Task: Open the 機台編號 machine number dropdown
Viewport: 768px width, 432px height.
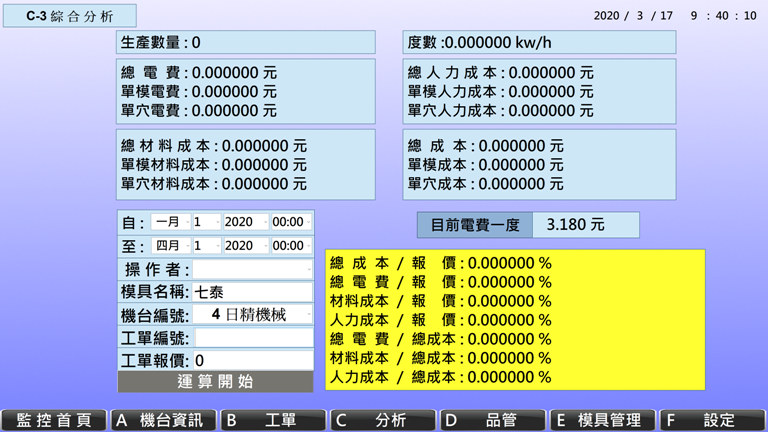Action: (252, 315)
